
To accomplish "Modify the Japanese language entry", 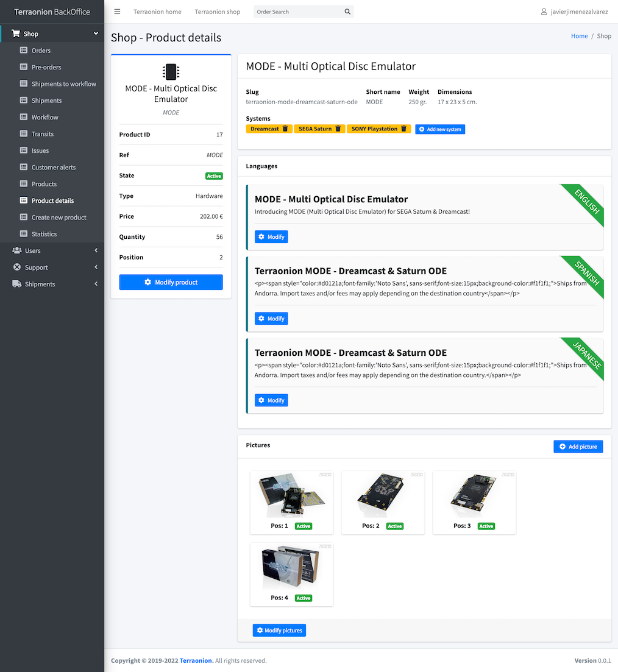I will click(271, 400).
